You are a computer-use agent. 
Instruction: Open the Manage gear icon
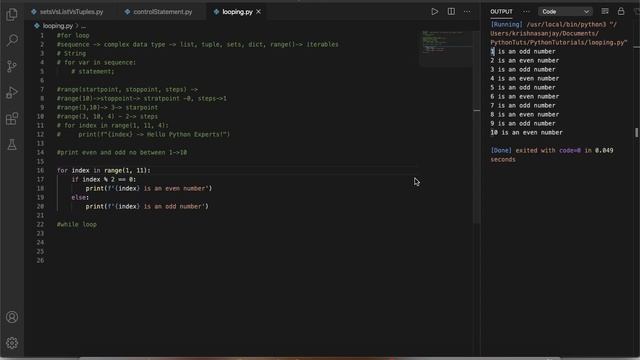point(12,343)
